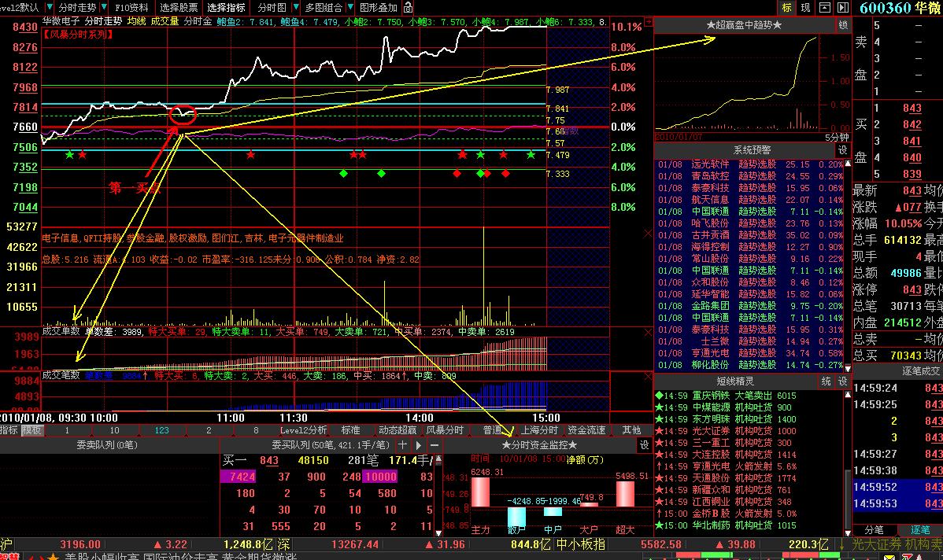Viewport: 943px width, 560px height.
Task: Click scroll down arrow of 短线精灵 list
Action: 848,533
